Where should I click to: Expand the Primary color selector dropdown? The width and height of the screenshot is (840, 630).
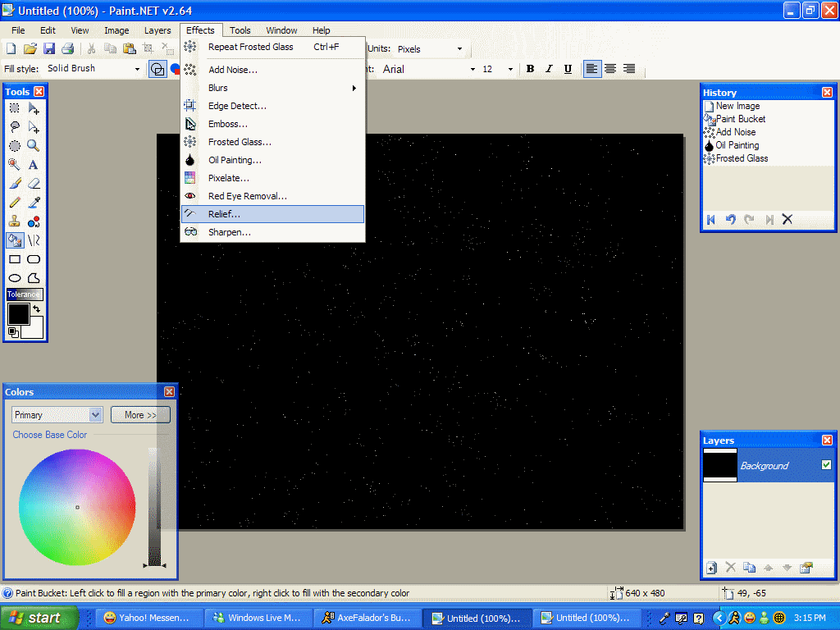pyautogui.click(x=95, y=415)
